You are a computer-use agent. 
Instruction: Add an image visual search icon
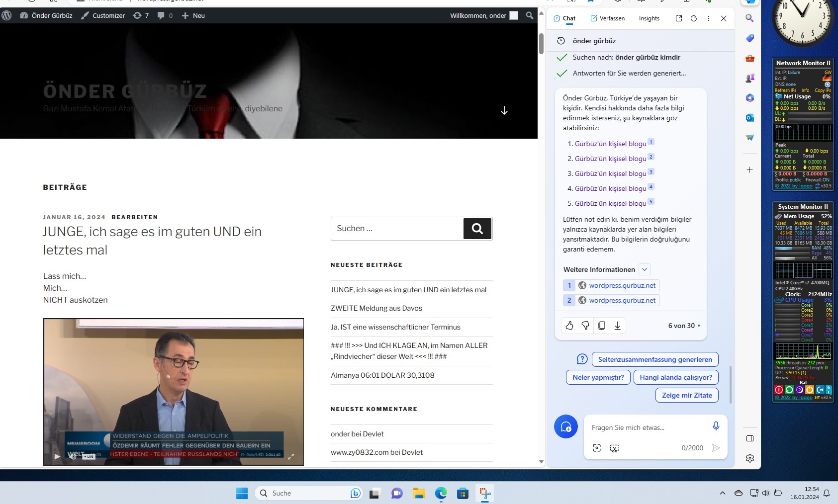click(597, 448)
